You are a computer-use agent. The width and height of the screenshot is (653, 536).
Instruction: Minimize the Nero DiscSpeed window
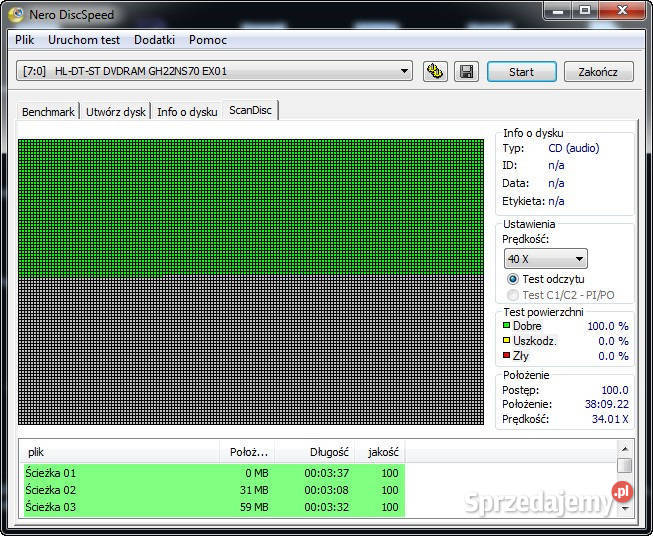[x=558, y=10]
